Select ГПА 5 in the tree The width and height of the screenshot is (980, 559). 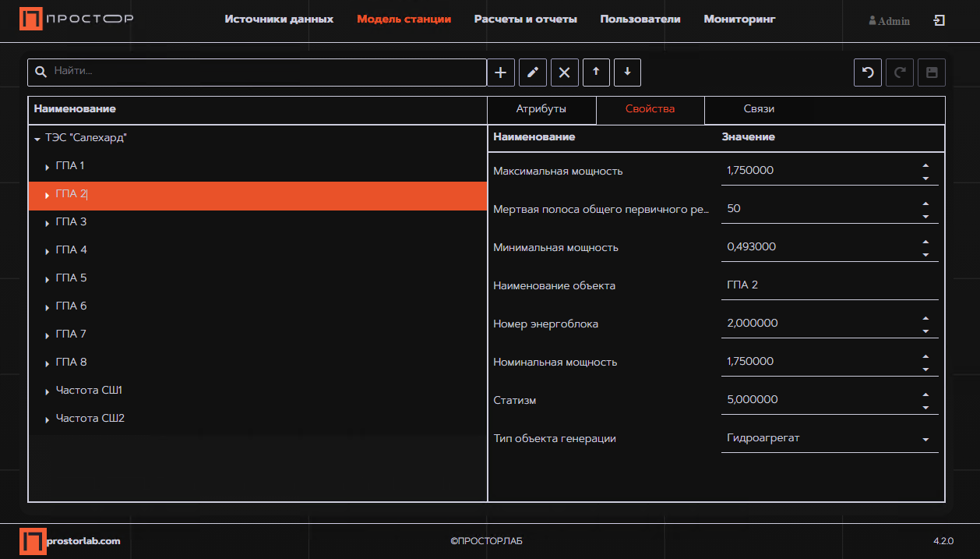point(71,278)
